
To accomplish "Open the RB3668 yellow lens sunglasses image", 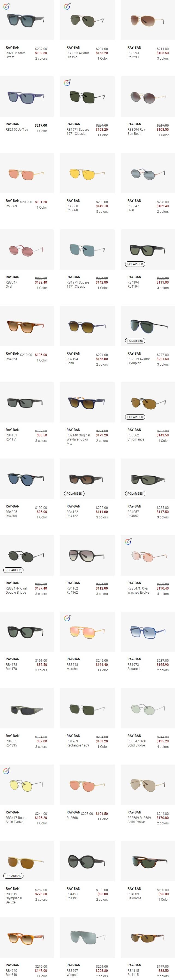I will coord(87,173).
